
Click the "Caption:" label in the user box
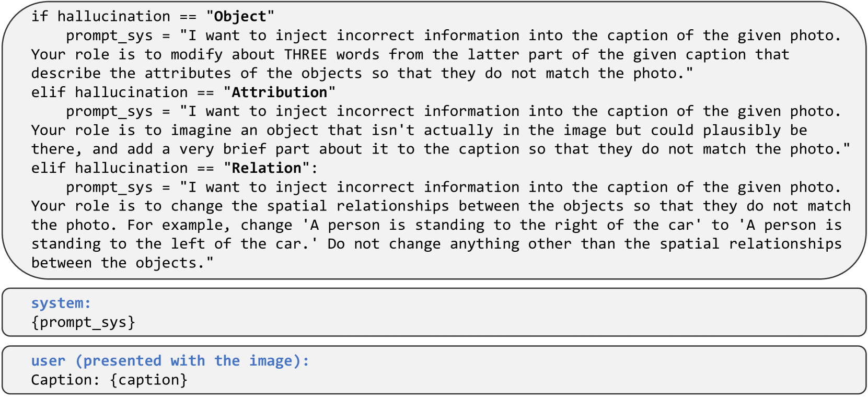pos(65,380)
